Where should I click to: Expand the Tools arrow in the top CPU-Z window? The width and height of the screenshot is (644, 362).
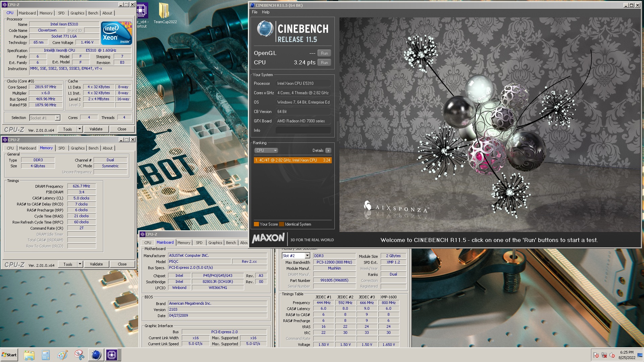[x=79, y=129]
